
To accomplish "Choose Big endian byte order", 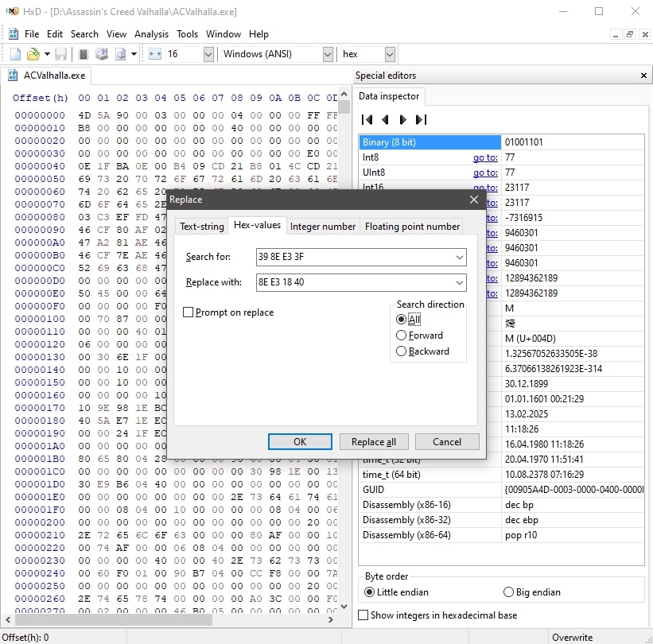I will click(x=508, y=592).
